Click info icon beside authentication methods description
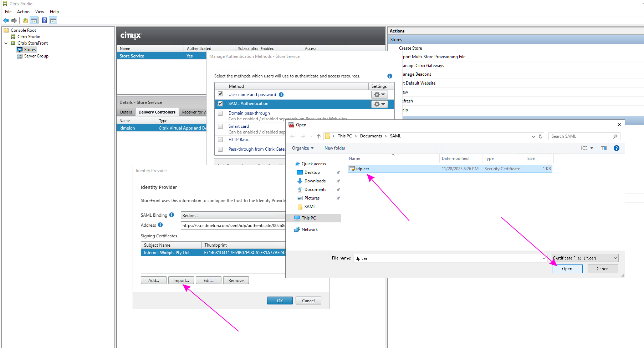Screen dimensions: 644x348 click(390, 76)
